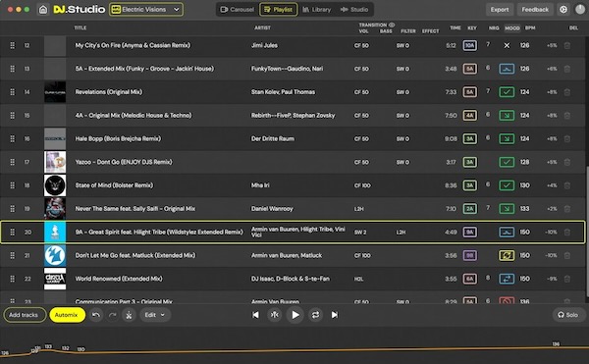Click the Export button

tap(500, 10)
